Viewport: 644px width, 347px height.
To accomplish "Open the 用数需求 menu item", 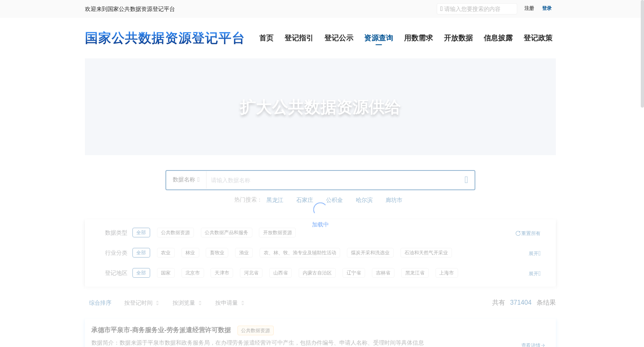I will point(419,38).
